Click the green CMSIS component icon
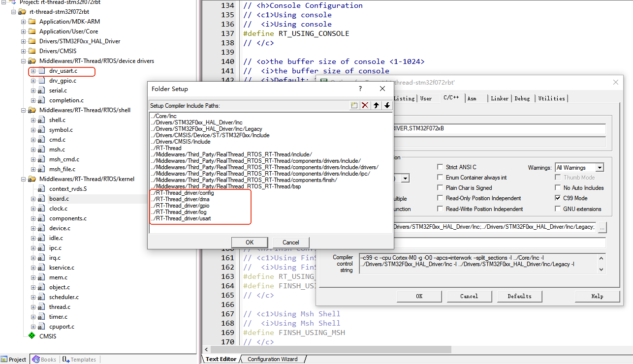The height and width of the screenshot is (364, 633). tap(32, 336)
